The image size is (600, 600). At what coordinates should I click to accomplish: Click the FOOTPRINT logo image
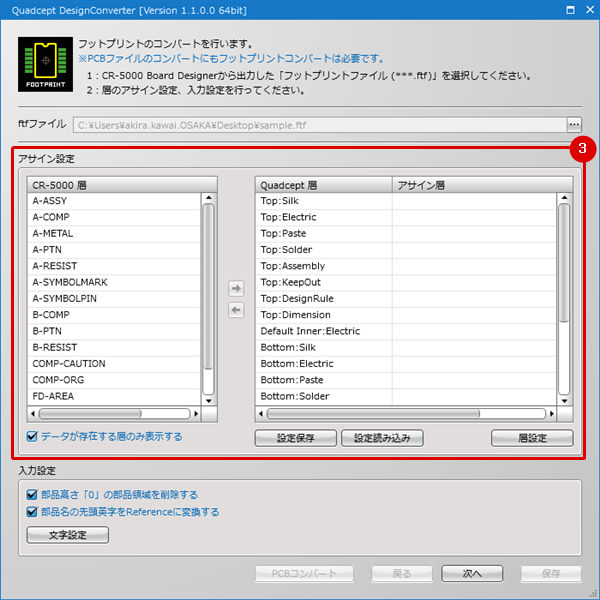pos(45,64)
